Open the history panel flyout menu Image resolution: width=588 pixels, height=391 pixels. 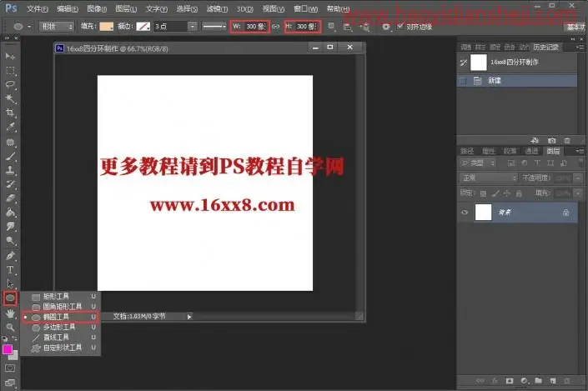[x=580, y=47]
